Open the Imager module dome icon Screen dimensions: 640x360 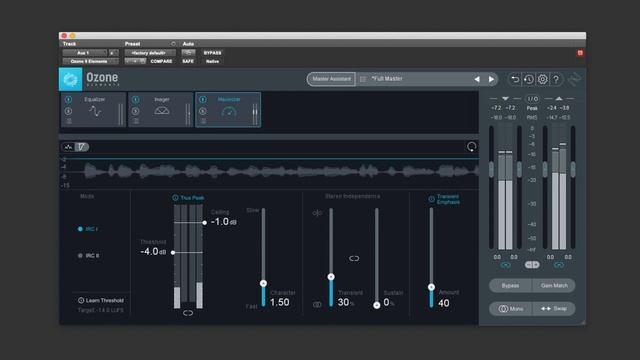point(162,111)
